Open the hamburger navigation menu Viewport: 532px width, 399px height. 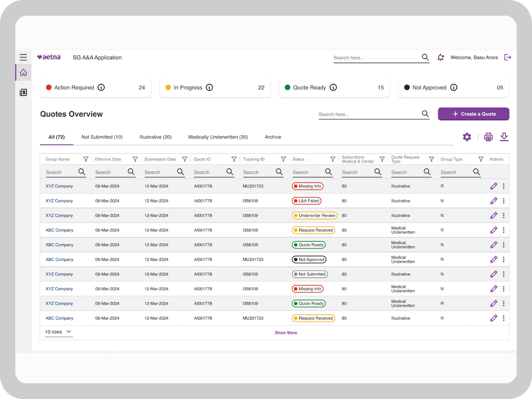coord(23,57)
